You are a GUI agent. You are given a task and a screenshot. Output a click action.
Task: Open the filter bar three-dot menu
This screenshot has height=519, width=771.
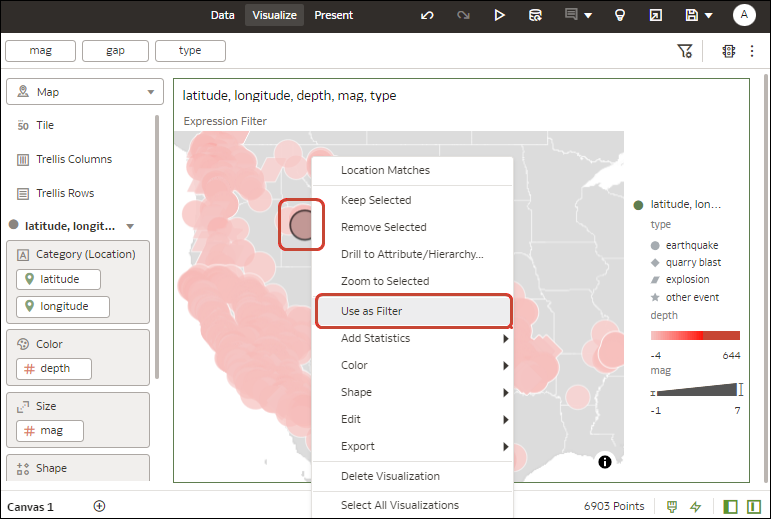click(752, 51)
